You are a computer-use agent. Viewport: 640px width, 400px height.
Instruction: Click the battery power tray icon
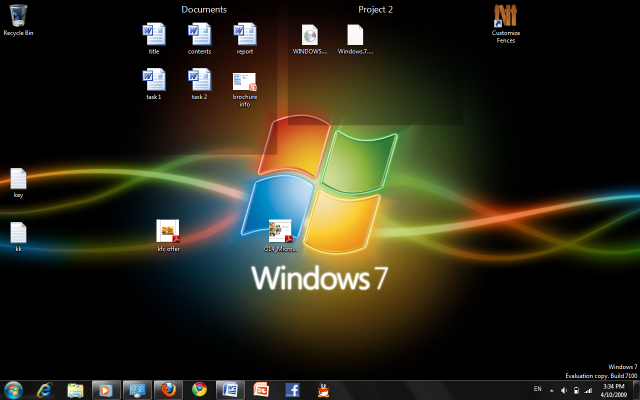576,391
